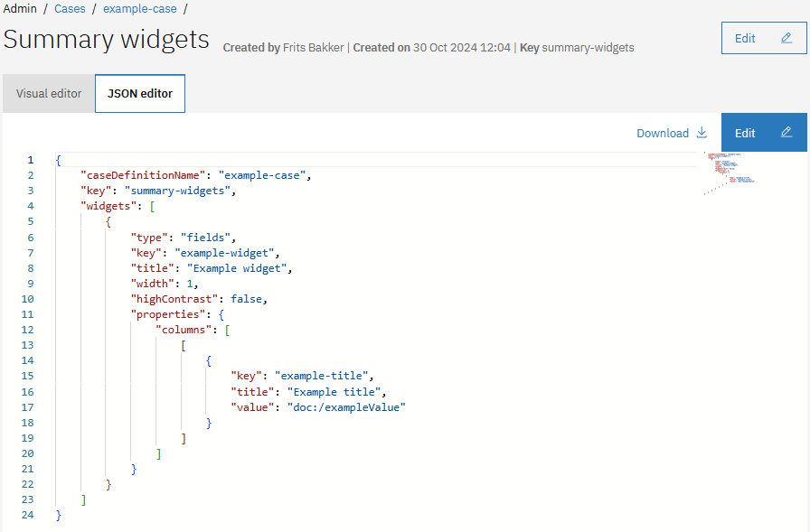Switch to the Visual editor tab
810x532 pixels.
(49, 94)
